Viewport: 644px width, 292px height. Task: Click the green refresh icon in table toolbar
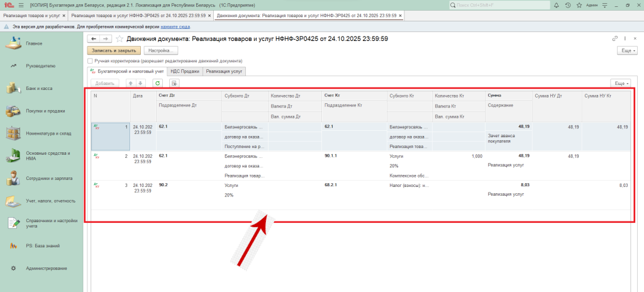[157, 83]
